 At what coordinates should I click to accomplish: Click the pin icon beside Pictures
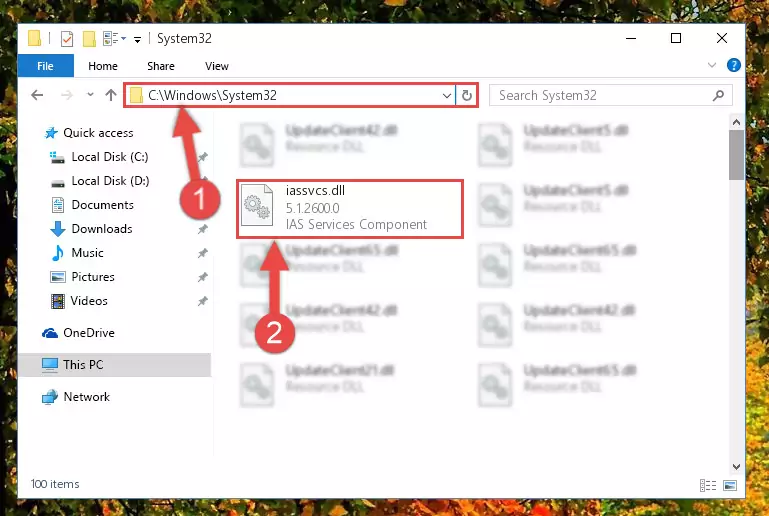(203, 277)
